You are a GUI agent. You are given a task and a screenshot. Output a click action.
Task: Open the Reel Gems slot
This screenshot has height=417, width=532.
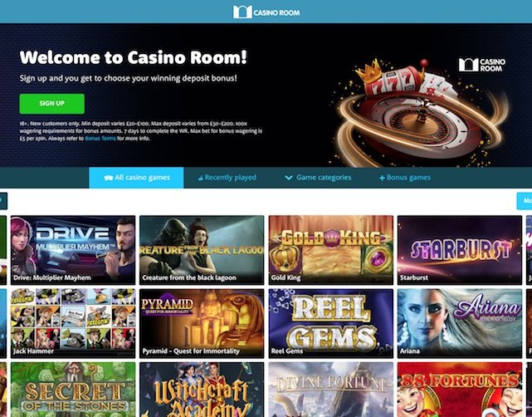pyautogui.click(x=331, y=323)
